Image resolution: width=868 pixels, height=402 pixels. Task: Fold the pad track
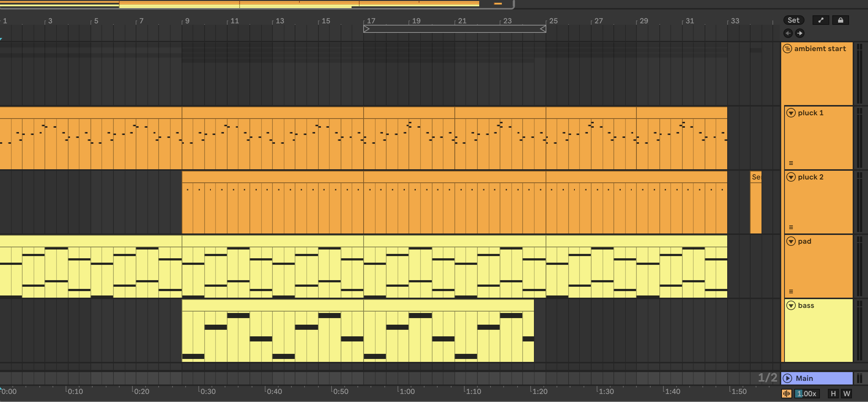tap(791, 241)
